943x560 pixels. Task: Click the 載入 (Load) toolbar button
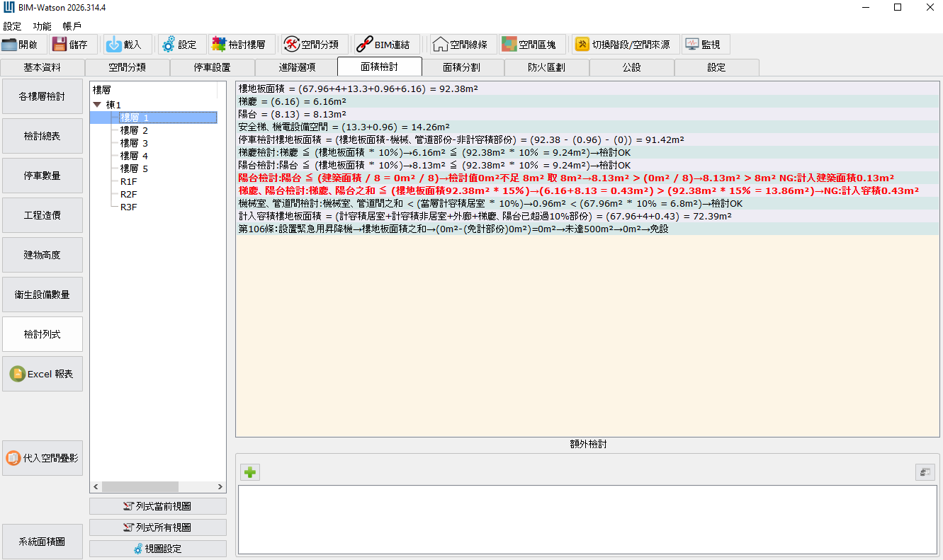pyautogui.click(x=128, y=45)
